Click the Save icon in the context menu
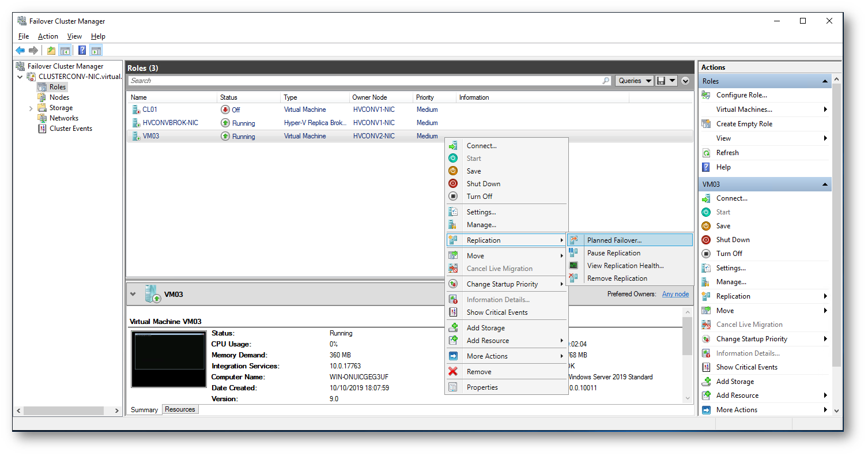The width and height of the screenshot is (868, 456). (x=453, y=171)
